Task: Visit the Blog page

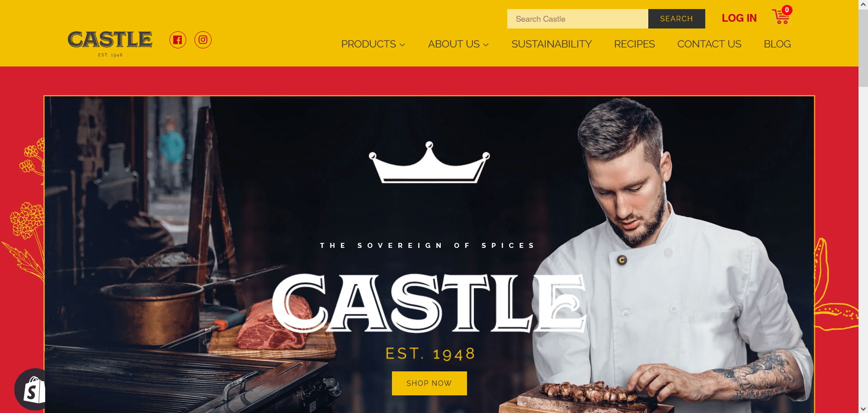Action: [777, 44]
